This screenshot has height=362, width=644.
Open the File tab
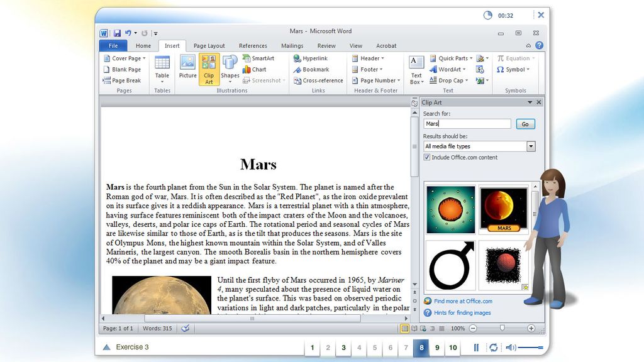(113, 45)
